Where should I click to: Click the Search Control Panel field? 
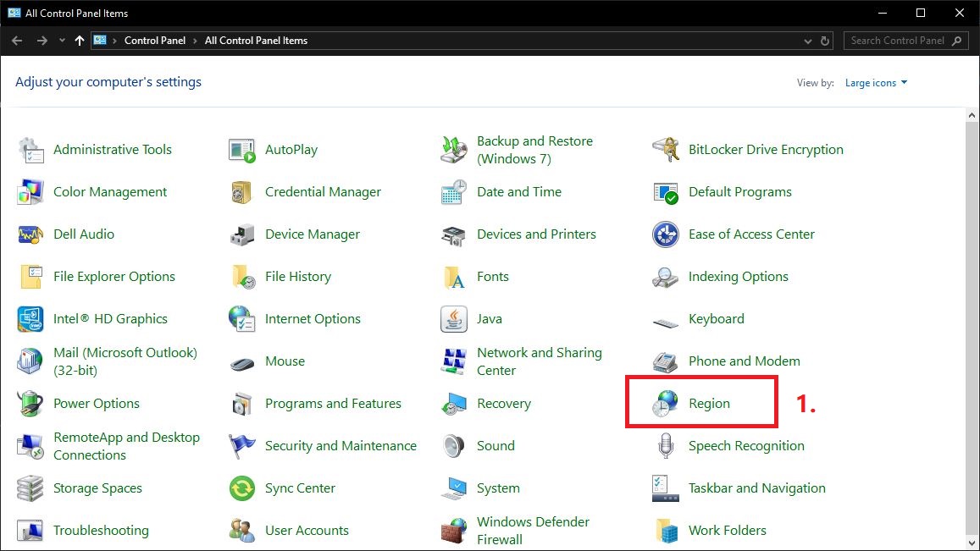[x=898, y=41]
